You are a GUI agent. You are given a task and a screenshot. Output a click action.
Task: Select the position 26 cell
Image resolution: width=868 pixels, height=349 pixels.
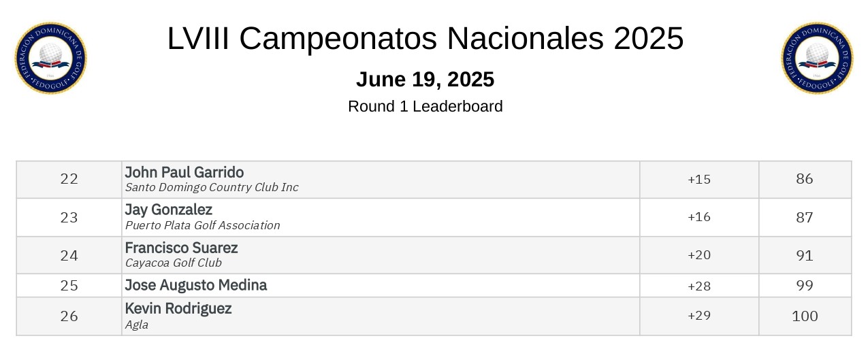click(x=69, y=316)
